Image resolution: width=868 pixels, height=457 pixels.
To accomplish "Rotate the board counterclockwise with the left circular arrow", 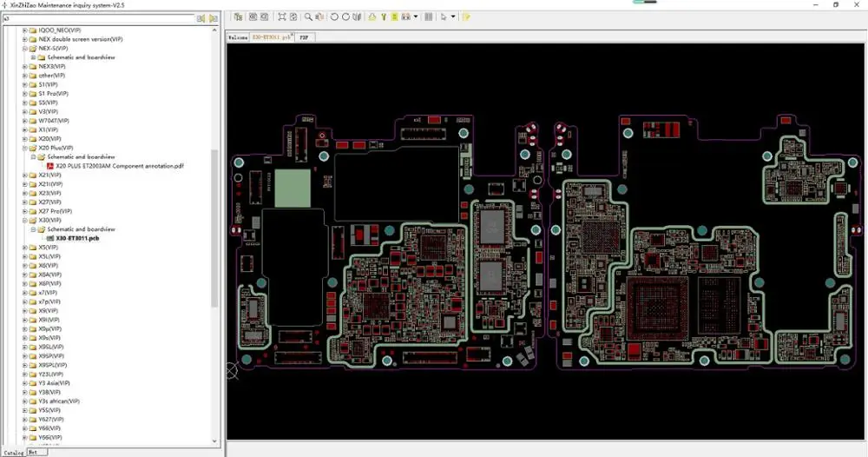I will (334, 17).
